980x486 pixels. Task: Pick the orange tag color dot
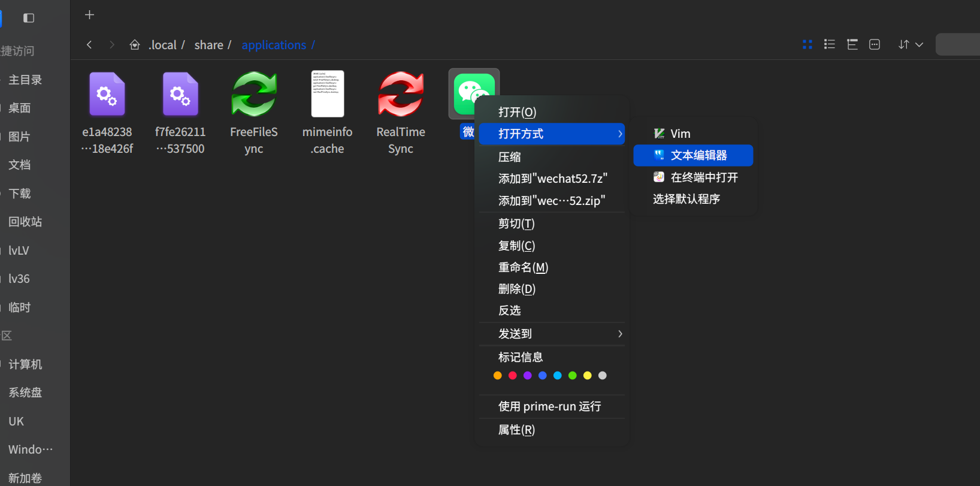coord(497,376)
